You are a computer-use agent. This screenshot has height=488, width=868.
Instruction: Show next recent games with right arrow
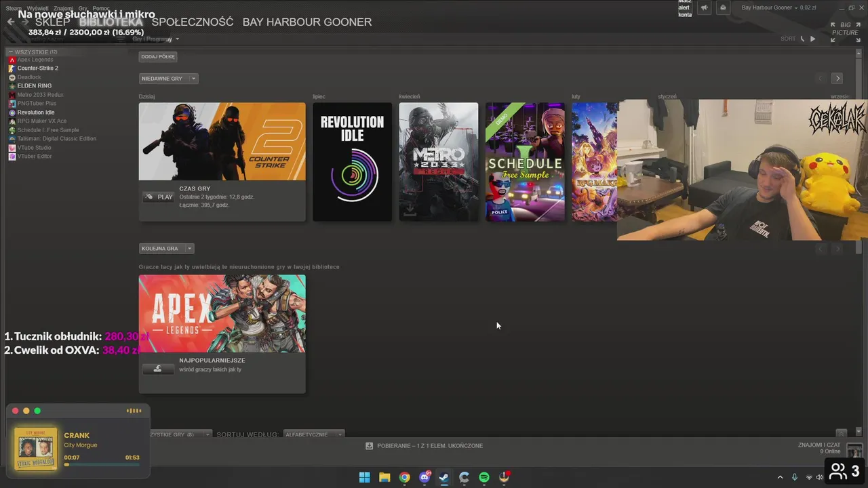(837, 78)
